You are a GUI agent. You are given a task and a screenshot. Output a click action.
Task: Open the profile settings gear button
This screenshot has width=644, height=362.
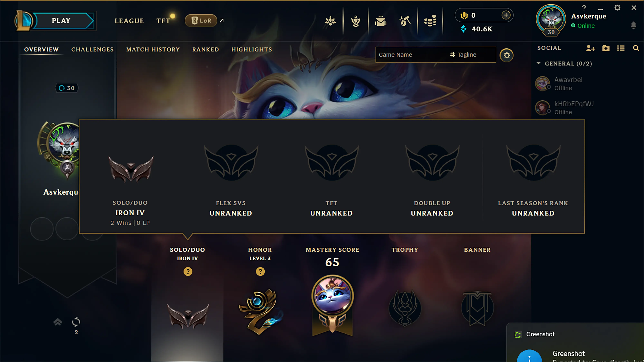pos(507,55)
